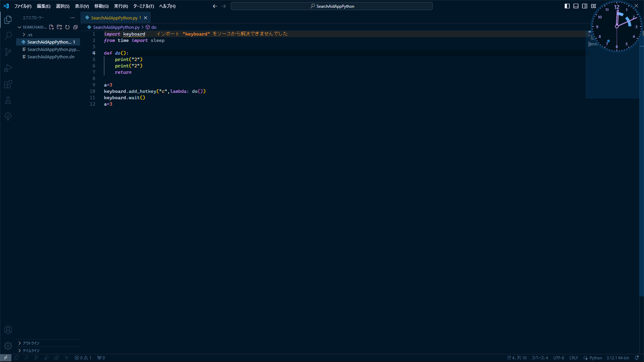The width and height of the screenshot is (644, 362).
Task: Open the ヘルプ(H) menu
Action: click(167, 6)
